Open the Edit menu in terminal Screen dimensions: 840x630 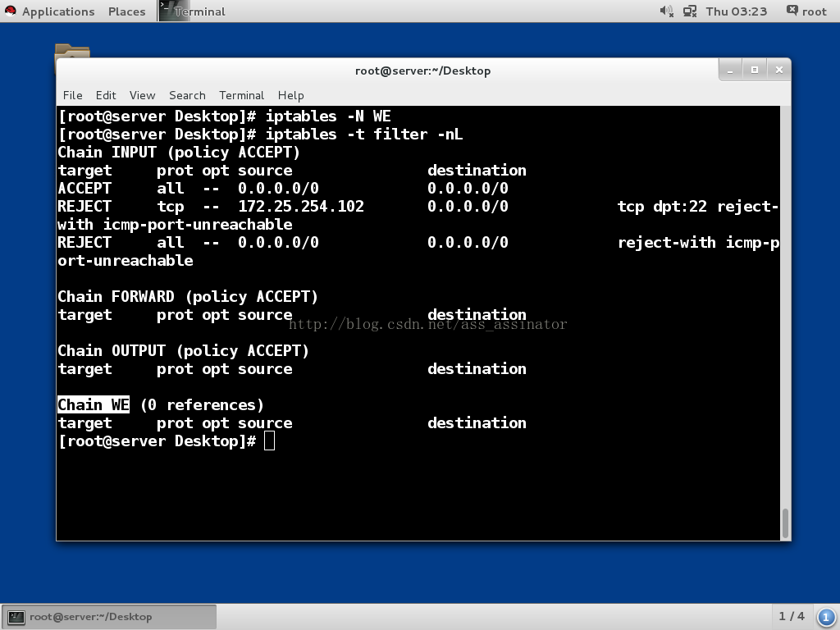(x=106, y=95)
